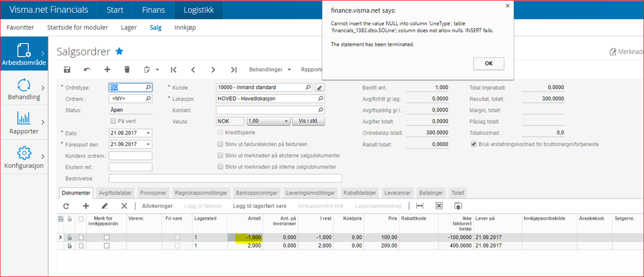
Task: Edit customer with pencil icon beside Kunde
Action: point(319,87)
